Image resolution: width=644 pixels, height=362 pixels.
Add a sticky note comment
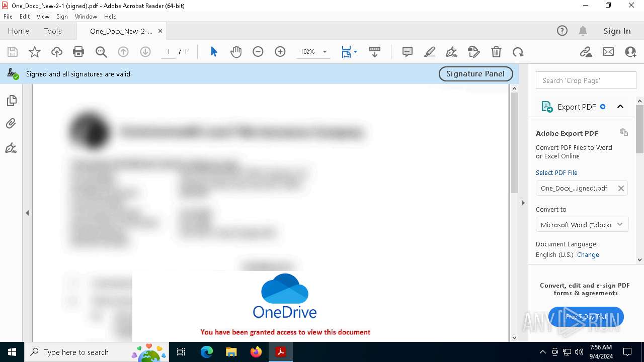coord(408,52)
